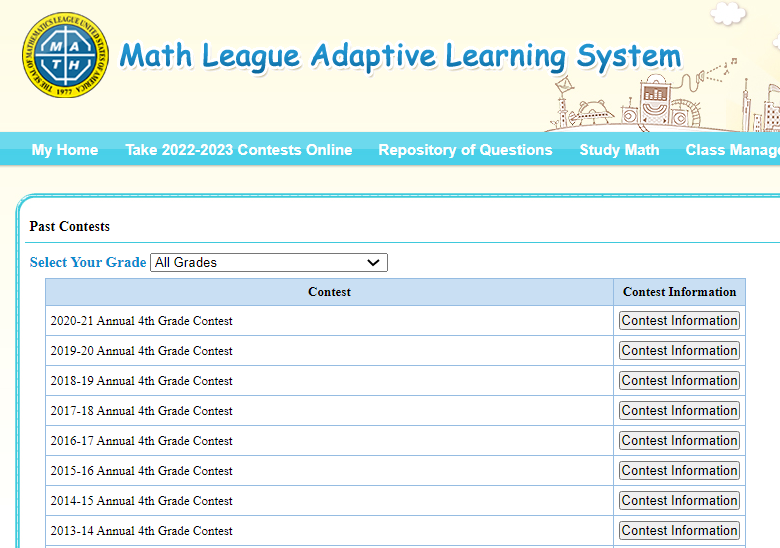Click the Math League seal logo

[x=65, y=55]
